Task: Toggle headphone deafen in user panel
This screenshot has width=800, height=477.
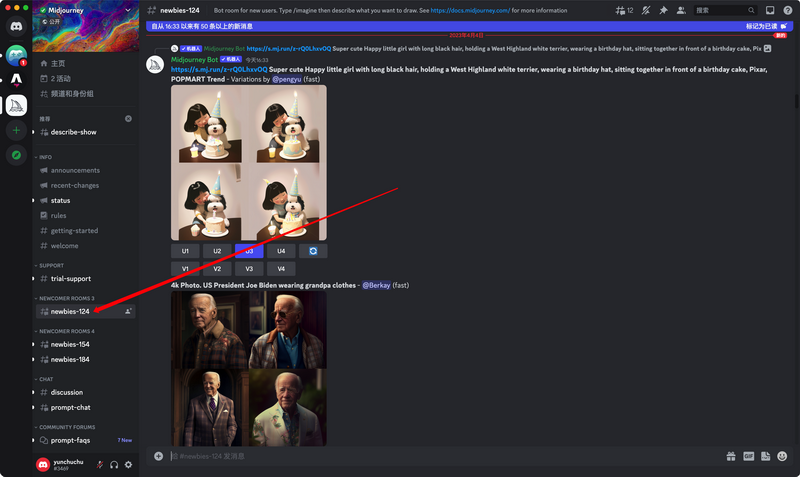Action: (x=114, y=464)
